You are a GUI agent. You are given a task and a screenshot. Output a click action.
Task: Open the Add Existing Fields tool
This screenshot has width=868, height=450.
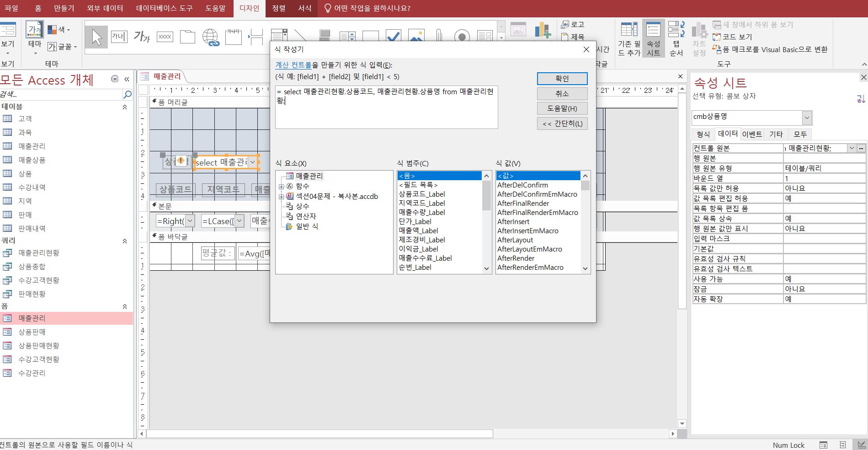[x=629, y=39]
